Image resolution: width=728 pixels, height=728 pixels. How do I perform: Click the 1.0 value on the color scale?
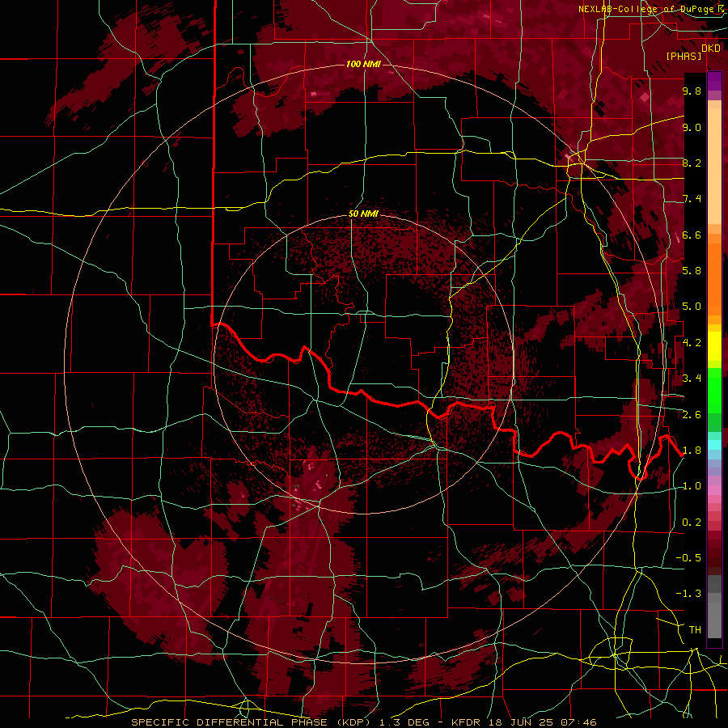pos(692,486)
